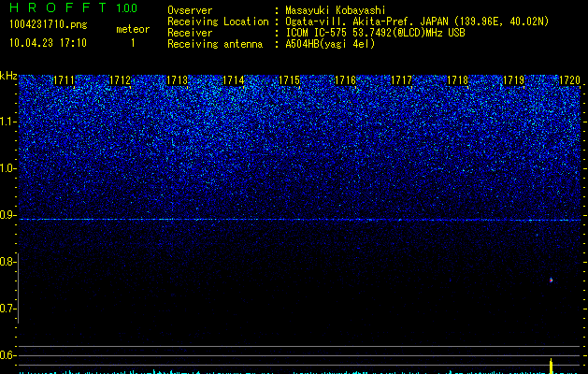Click time marker 1714
This screenshot has height=374, width=588.
click(x=233, y=80)
